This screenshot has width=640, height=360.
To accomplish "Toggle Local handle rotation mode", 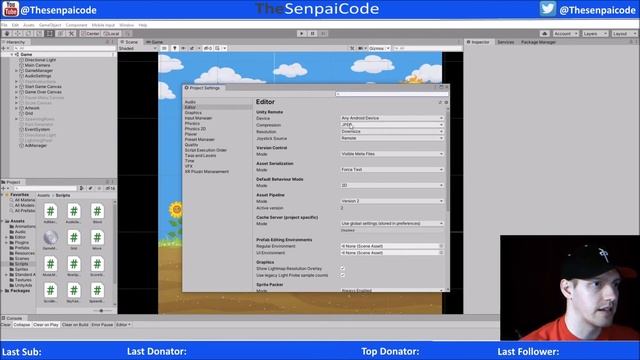I will (111, 33).
